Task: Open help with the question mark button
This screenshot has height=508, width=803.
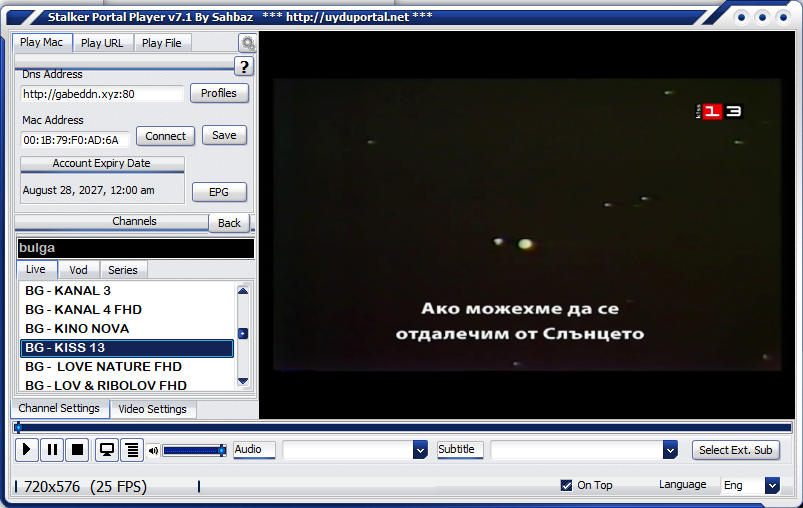Action: click(244, 67)
